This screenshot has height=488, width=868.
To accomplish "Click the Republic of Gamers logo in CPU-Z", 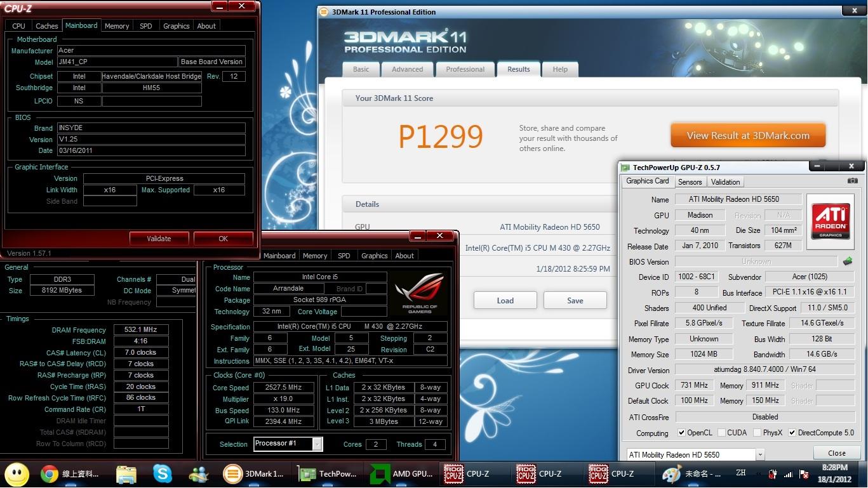I will click(420, 293).
